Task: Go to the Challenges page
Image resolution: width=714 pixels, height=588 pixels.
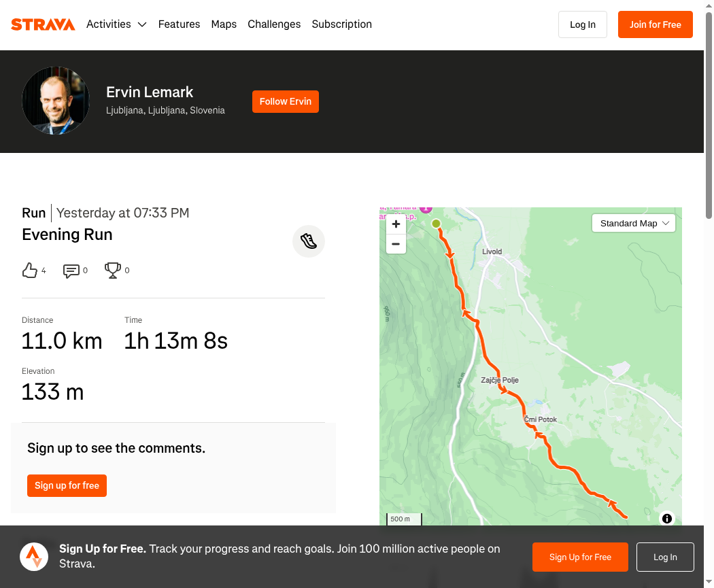Action: (x=274, y=24)
